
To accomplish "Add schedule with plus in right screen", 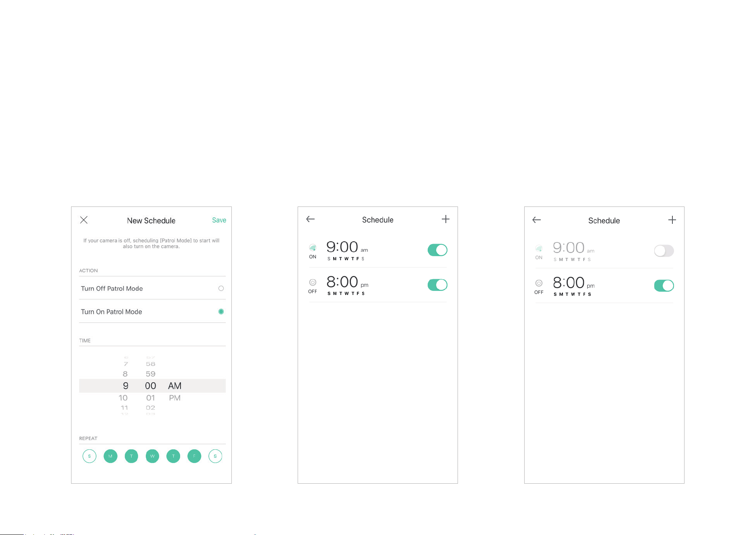I will pos(672,220).
